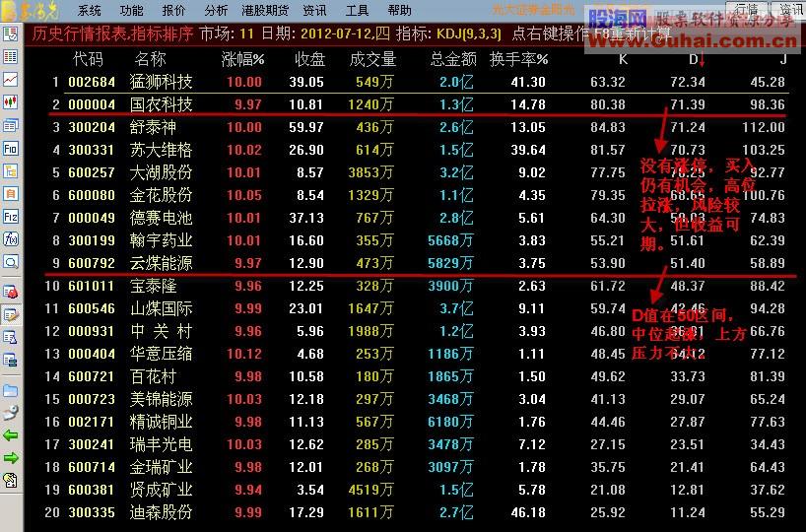Open the 报价 menu

coord(173,10)
